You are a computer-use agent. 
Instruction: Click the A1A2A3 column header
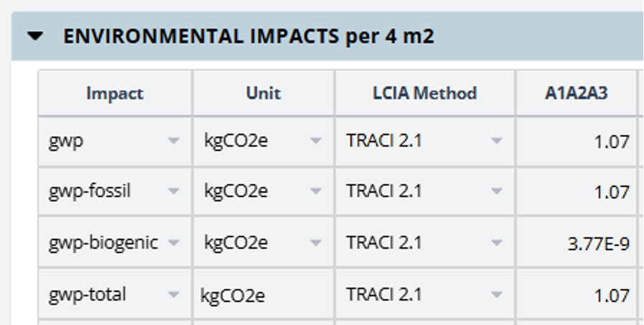[x=576, y=93]
